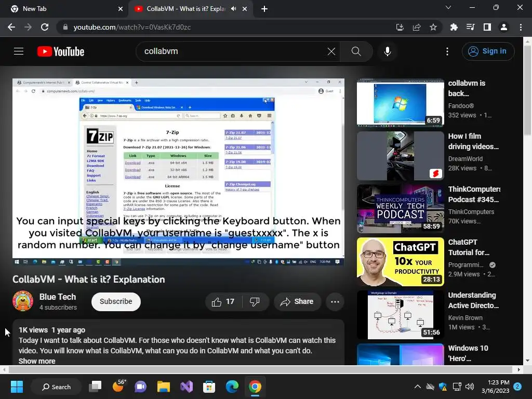This screenshot has height=399, width=532.
Task: Open Microsoft Store from taskbar
Action: pos(209,387)
